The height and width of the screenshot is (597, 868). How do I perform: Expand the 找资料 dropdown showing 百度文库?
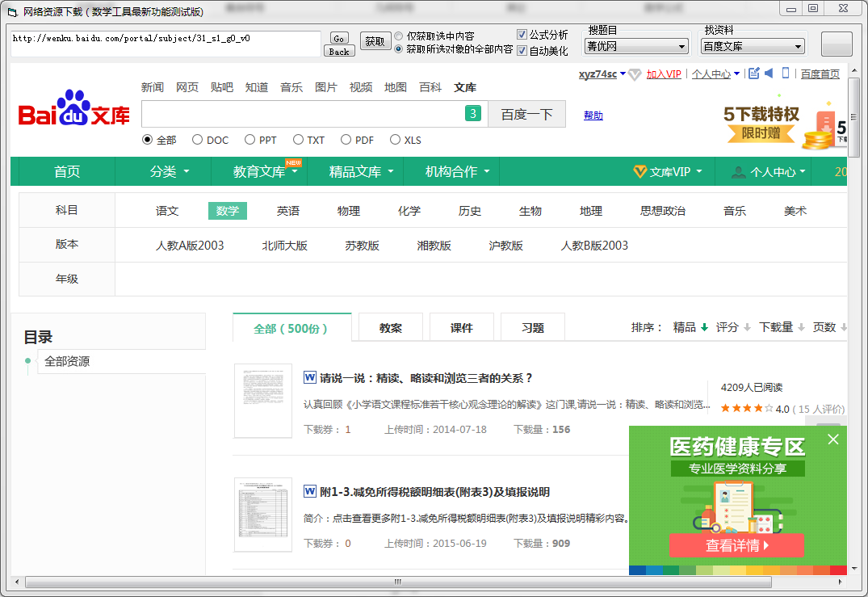click(x=753, y=47)
